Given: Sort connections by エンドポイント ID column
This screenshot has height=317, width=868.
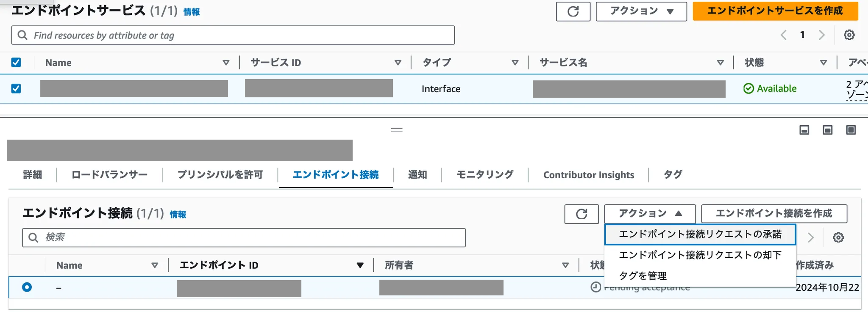Looking at the screenshot, I should coord(360,265).
